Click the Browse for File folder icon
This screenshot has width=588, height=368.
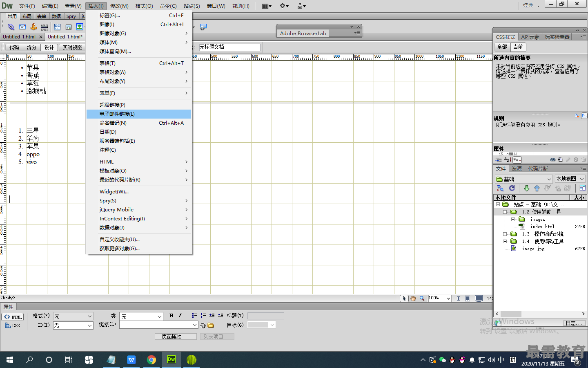[x=211, y=325]
